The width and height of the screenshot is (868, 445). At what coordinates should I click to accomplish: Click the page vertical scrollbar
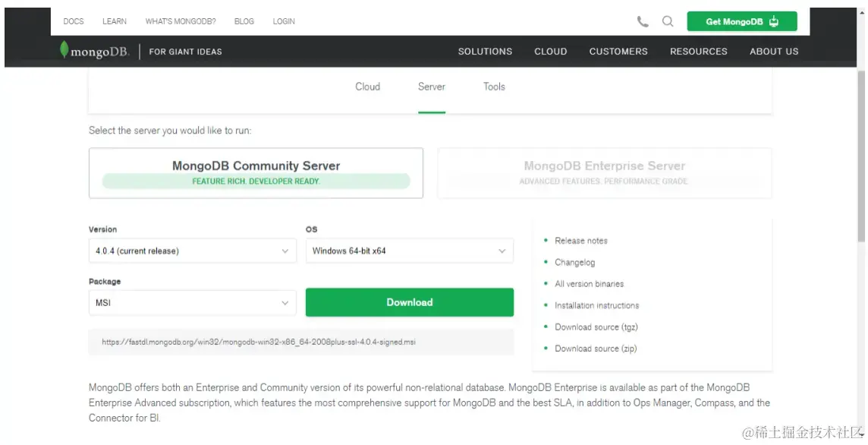861,155
